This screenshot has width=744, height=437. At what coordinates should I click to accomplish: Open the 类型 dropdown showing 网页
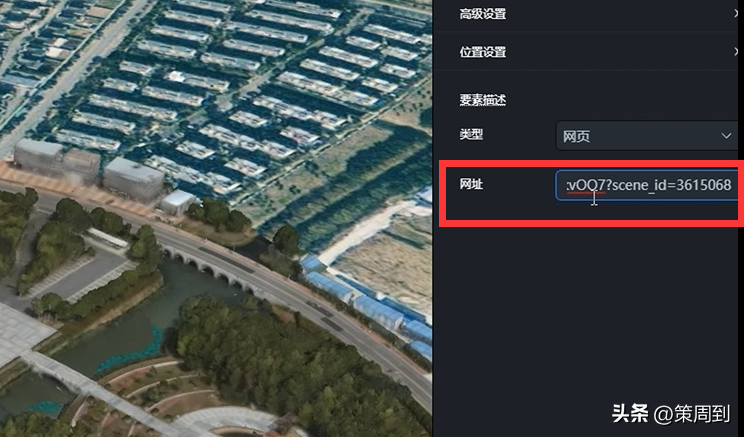point(647,136)
